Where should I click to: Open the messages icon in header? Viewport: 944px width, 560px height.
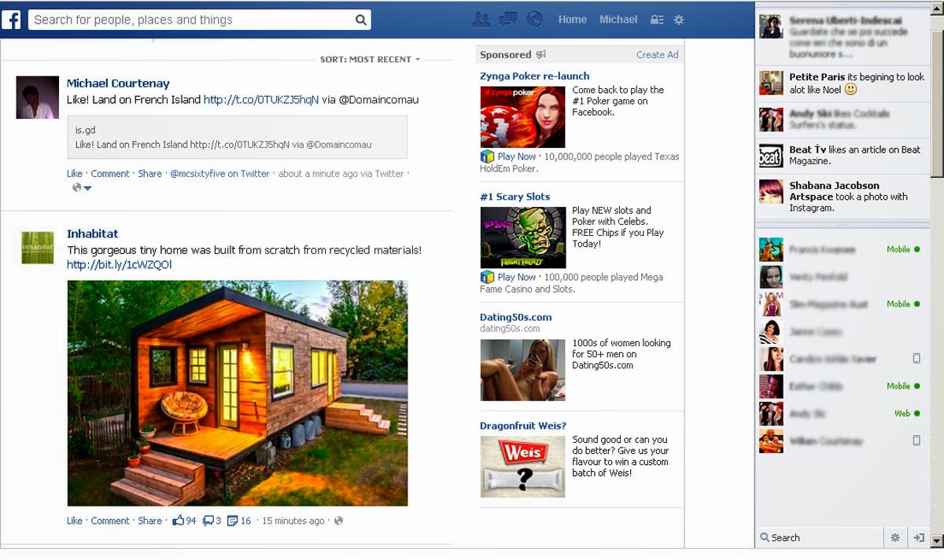508,20
